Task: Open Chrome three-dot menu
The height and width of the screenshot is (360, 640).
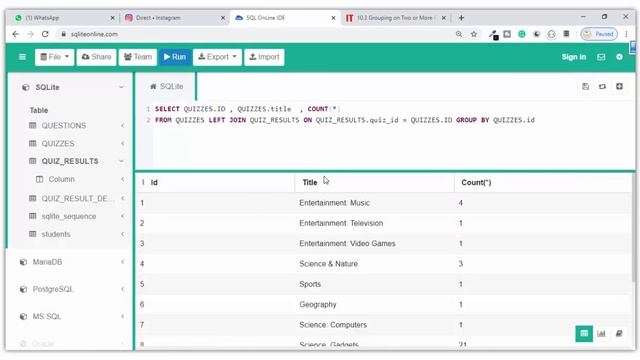Action: click(627, 34)
